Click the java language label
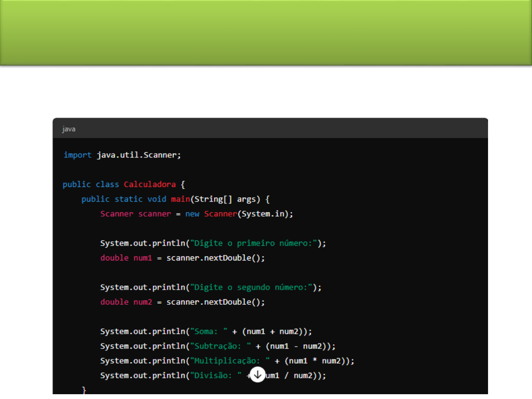 (69, 129)
